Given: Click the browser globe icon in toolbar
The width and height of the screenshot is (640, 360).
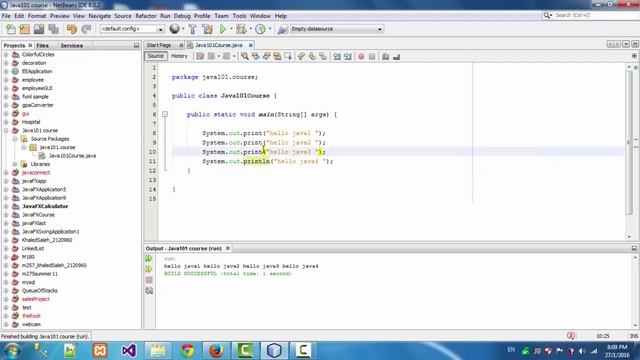Looking at the screenshot, I should tap(175, 29).
